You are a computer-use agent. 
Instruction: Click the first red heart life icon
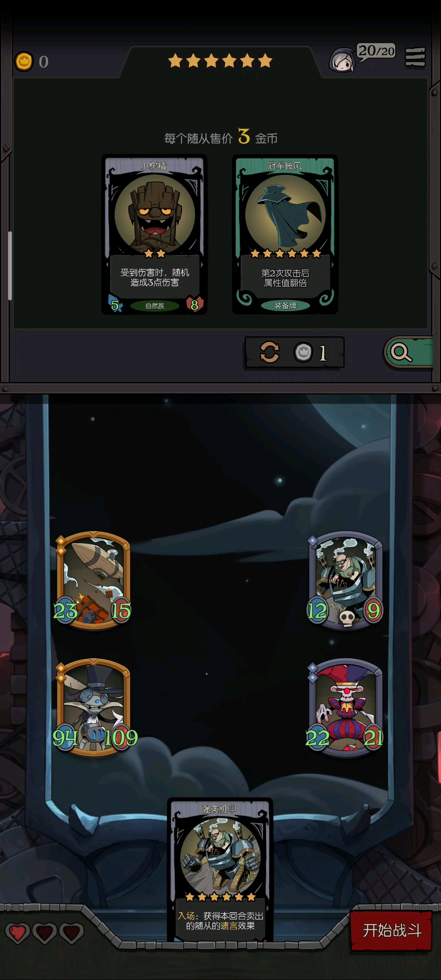pyautogui.click(x=17, y=933)
